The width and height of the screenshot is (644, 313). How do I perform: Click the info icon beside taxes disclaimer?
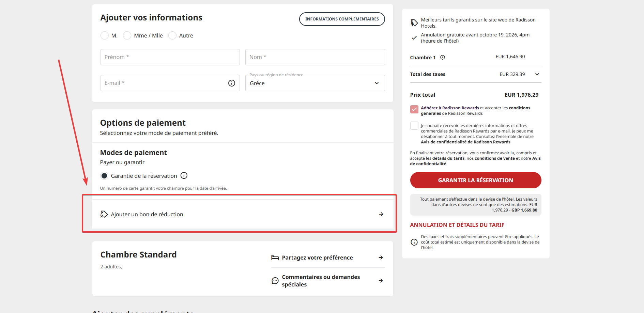tap(414, 242)
